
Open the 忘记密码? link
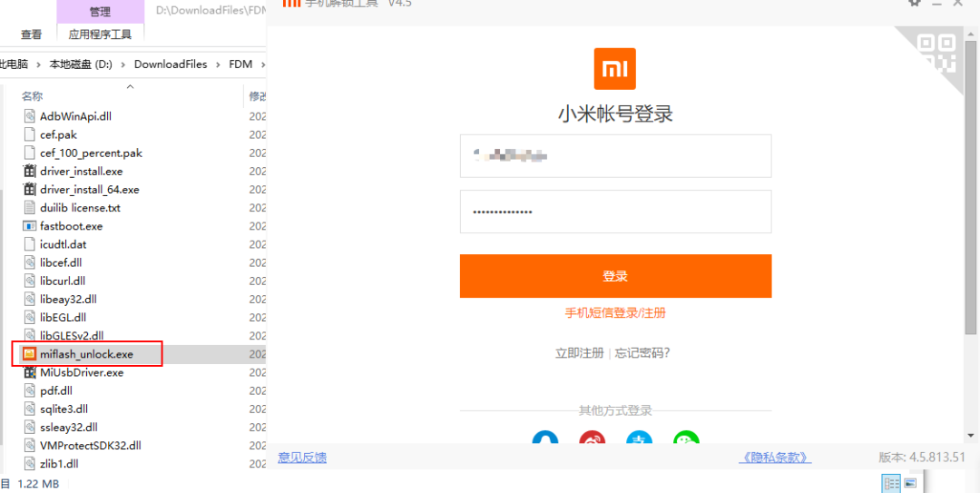pos(642,353)
